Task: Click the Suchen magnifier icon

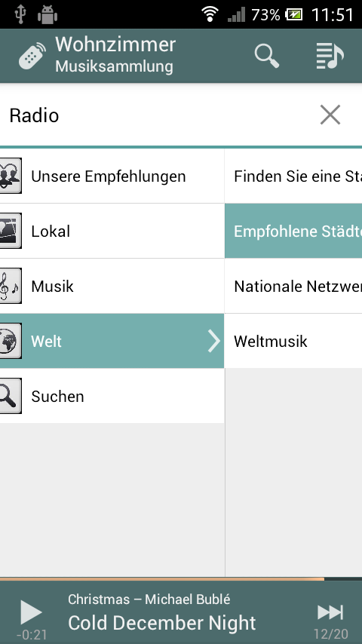Action: coord(10,396)
